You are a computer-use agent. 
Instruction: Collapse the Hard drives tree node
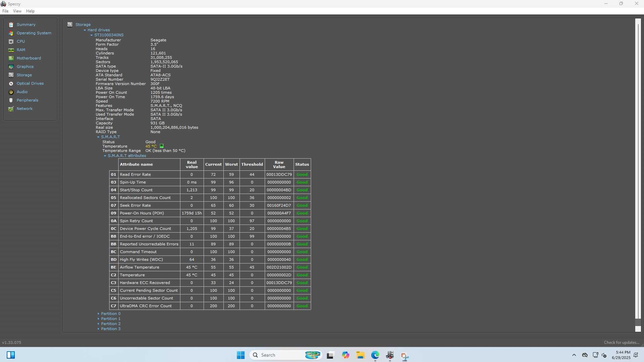coord(85,30)
